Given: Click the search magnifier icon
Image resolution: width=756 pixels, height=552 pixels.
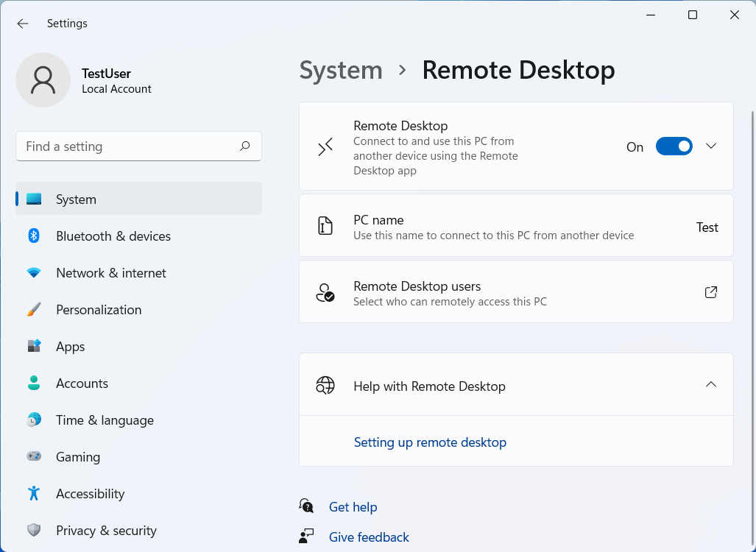Looking at the screenshot, I should click(244, 146).
